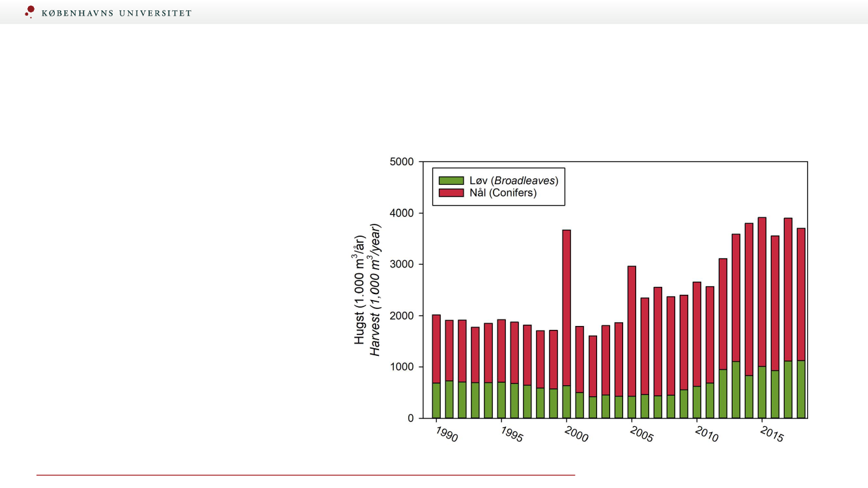Viewport: 868px width, 488px height.
Task: Click the x-axis label 2010
Action: (x=707, y=434)
